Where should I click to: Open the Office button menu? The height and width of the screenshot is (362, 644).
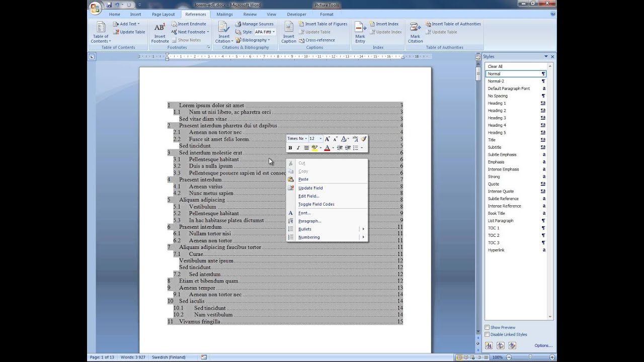95,8
